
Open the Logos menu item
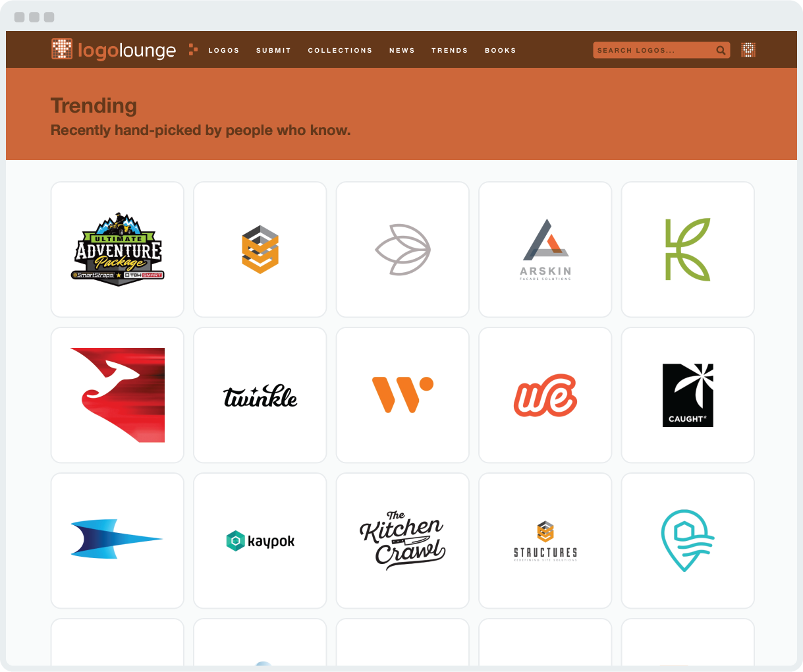[224, 50]
